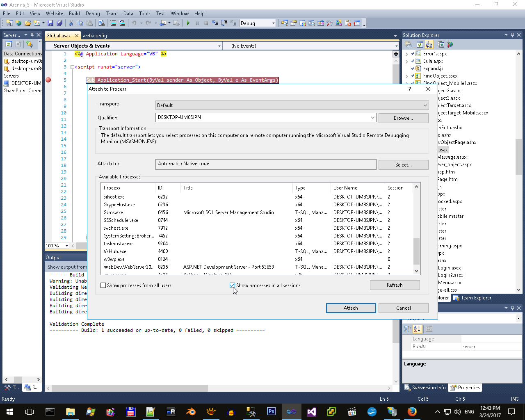Click the Available Processes vertical scrollbar thumb

417,251
